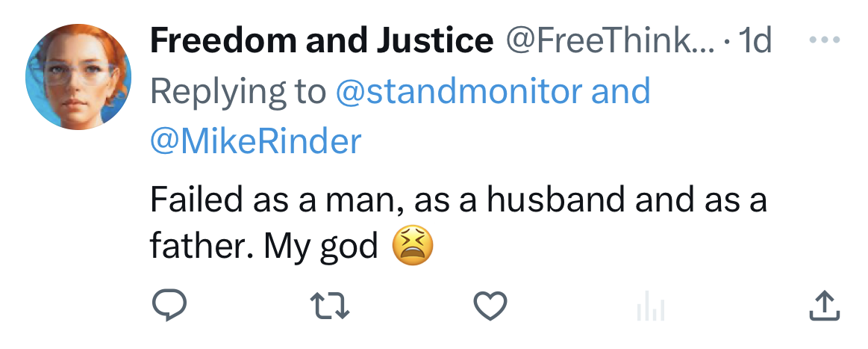The image size is (868, 349).
Task: Share the tweet using the upload arrow icon
Action: click(x=825, y=306)
